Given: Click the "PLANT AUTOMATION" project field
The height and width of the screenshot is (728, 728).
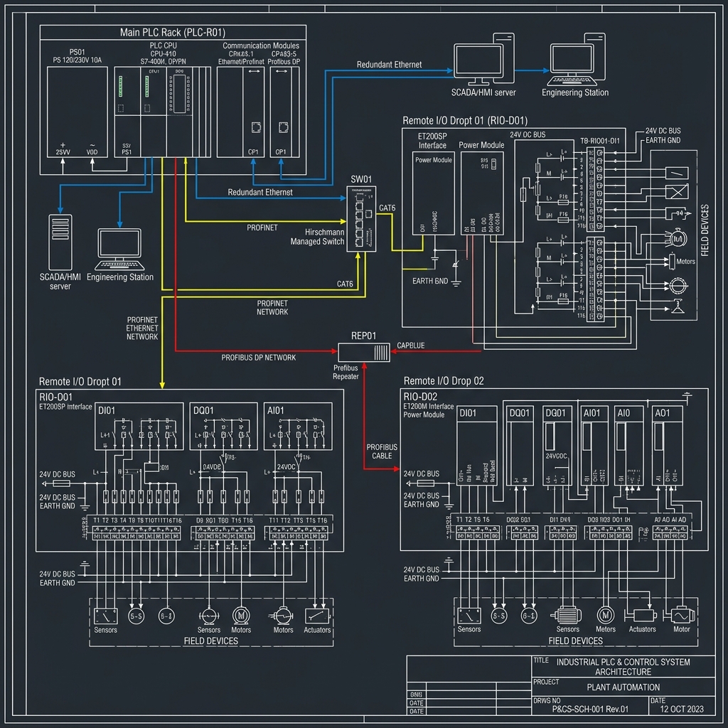Looking at the screenshot, I should pos(623,687).
